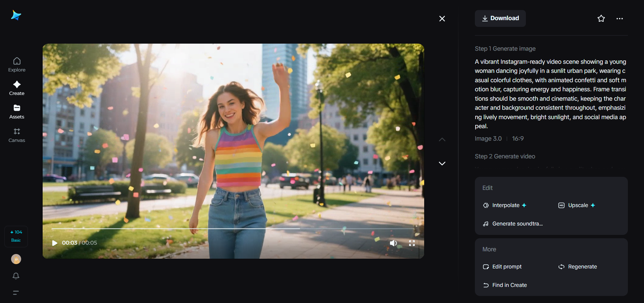Go to next item with down chevron
This screenshot has height=303, width=644.
point(442,163)
